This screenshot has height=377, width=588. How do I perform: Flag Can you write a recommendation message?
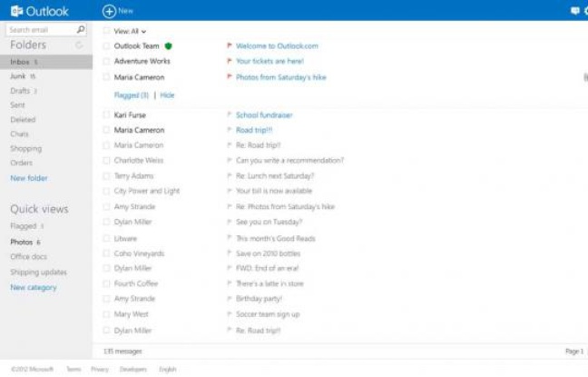[x=230, y=160]
